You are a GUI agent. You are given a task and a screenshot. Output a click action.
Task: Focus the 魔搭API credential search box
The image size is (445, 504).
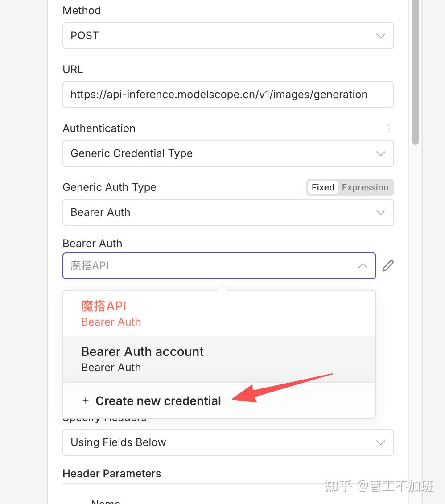point(210,266)
